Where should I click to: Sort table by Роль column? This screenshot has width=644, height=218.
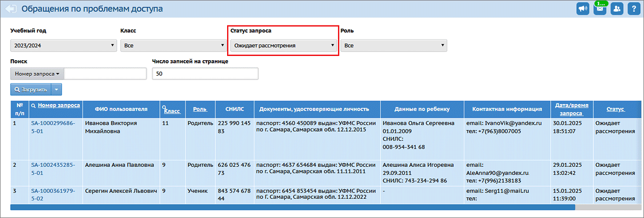click(x=200, y=109)
